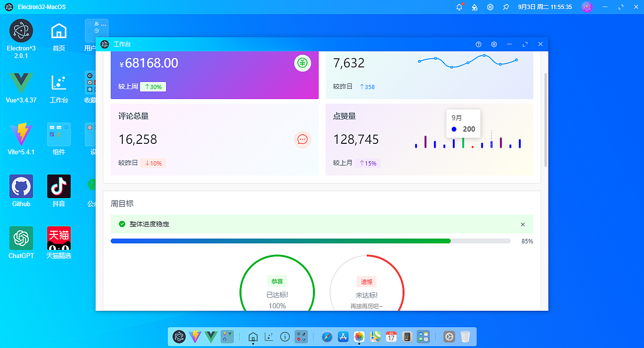644x348 pixels.
Task: Open settings gear in 工作台 title bar
Action: 494,44
